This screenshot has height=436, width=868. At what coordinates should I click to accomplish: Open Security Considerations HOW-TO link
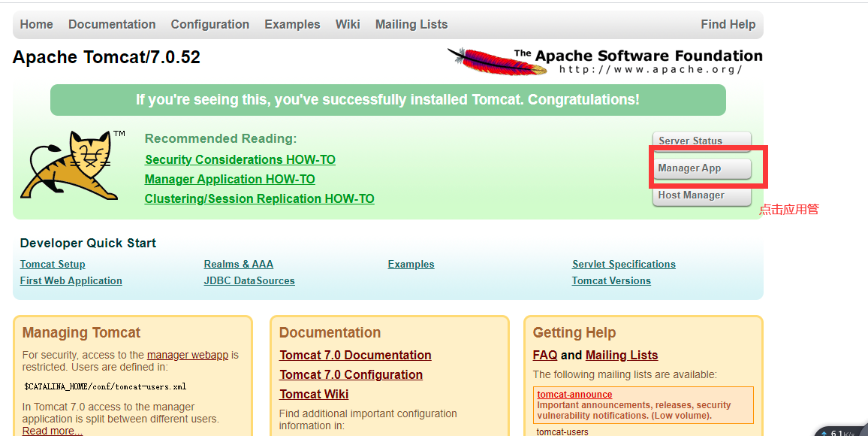coord(240,159)
